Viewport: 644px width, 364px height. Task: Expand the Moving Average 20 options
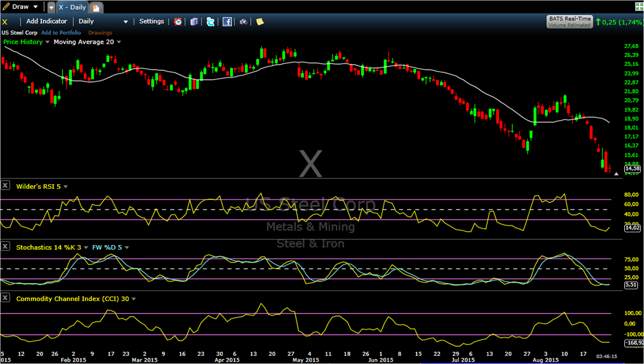point(119,42)
